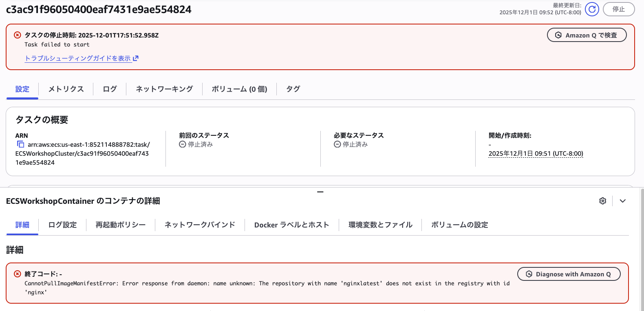Click Diagnose with Amazon Q button
Viewport: 644px width, 311px height.
point(569,274)
